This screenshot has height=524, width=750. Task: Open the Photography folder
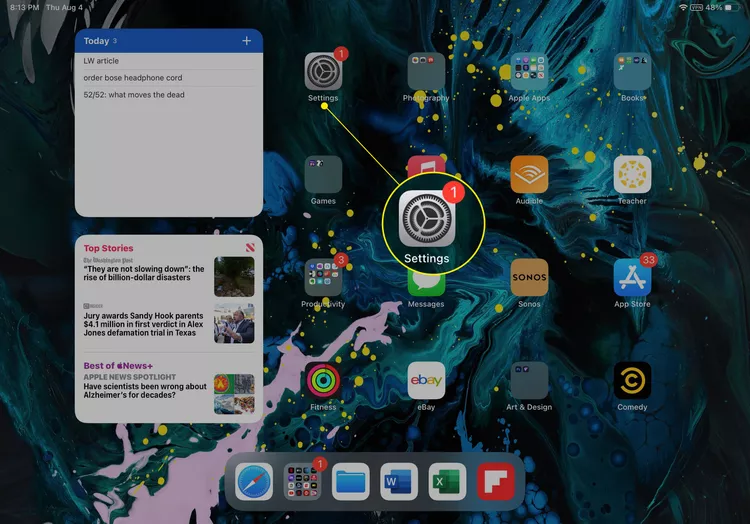pyautogui.click(x=426, y=72)
